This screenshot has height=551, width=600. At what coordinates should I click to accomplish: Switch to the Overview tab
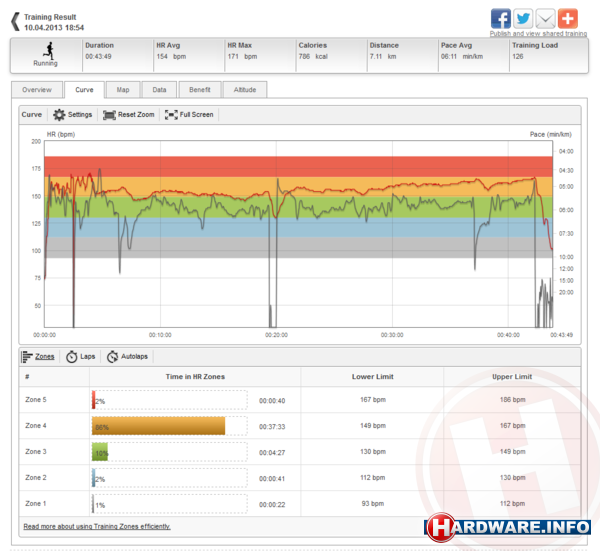(37, 90)
